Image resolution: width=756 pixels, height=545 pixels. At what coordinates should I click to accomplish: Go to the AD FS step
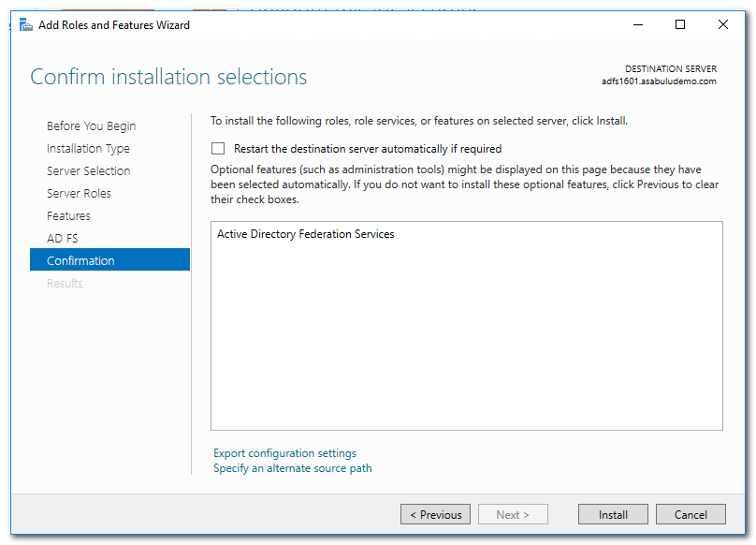coord(62,239)
